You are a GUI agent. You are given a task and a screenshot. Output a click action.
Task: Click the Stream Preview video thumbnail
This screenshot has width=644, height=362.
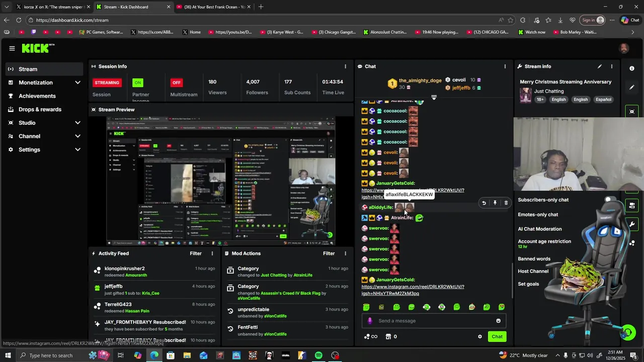[220, 181]
